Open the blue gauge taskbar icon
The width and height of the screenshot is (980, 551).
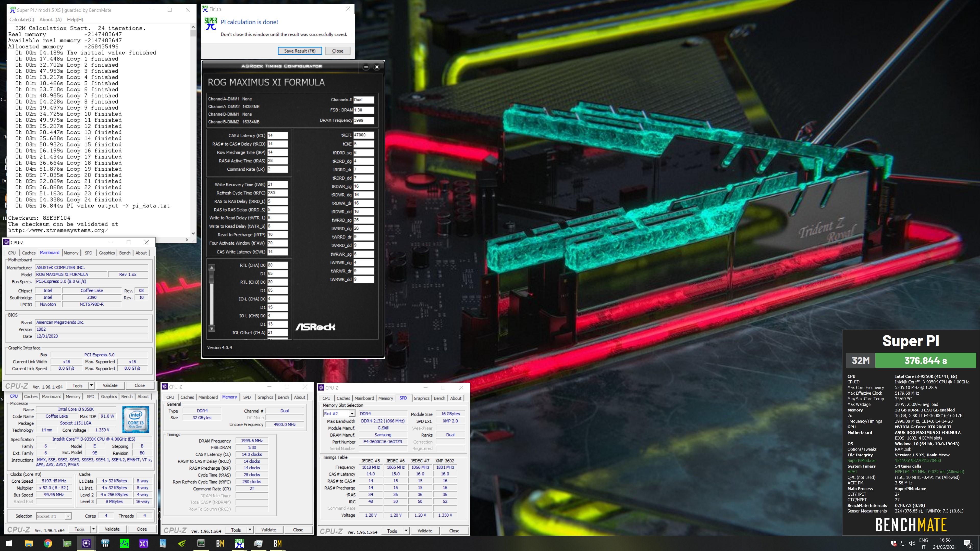(x=163, y=543)
